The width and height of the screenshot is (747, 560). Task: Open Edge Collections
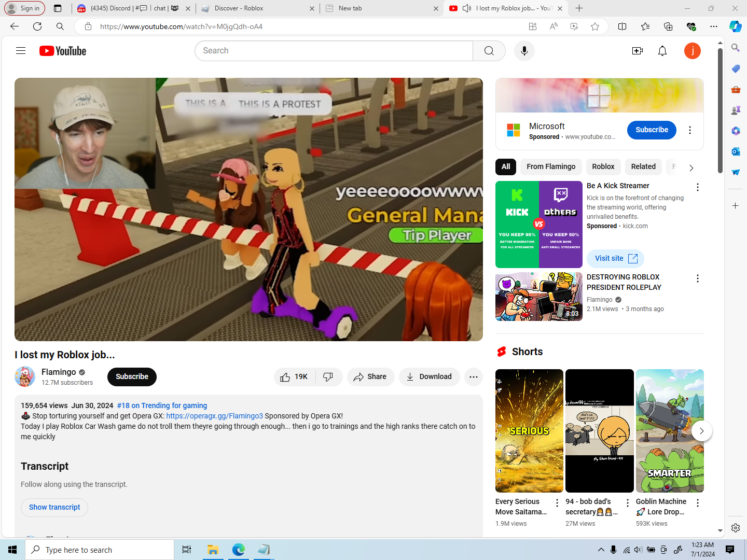668,26
